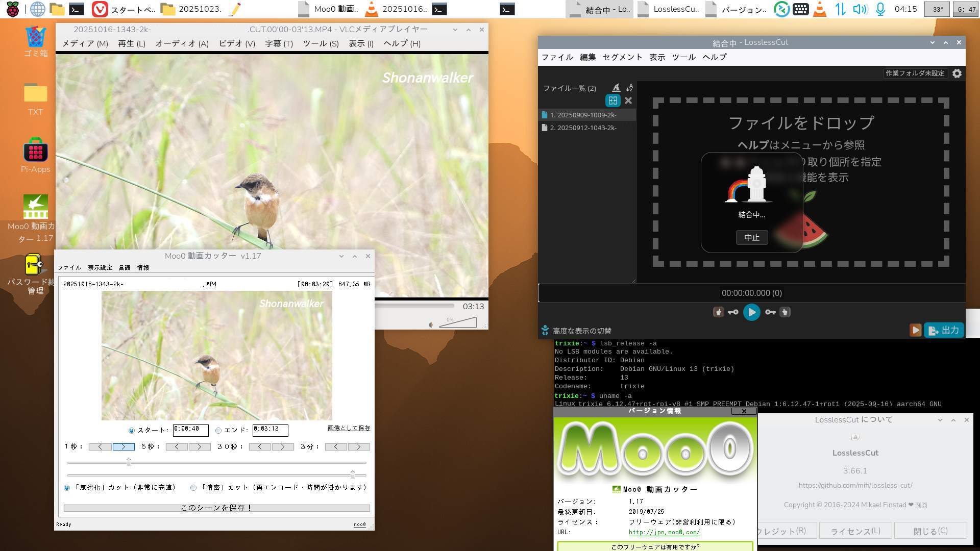Open the 言語 menu in Moo0 cutter
Viewport: 980px width, 551px height.
(x=124, y=267)
